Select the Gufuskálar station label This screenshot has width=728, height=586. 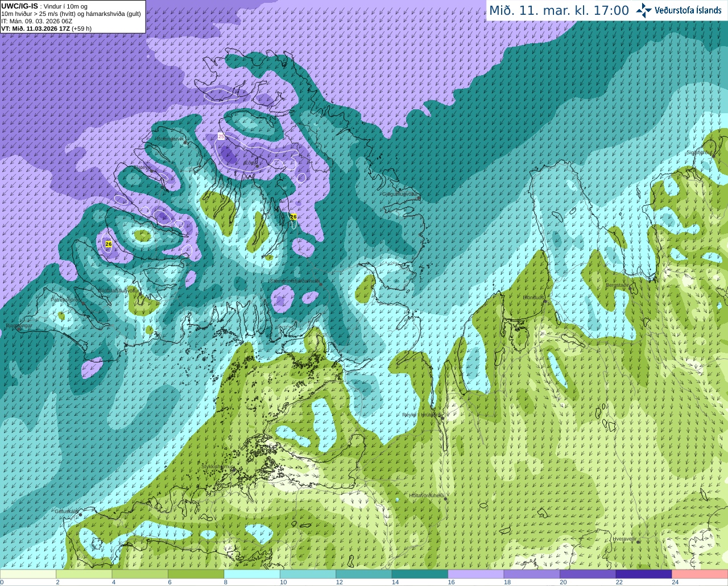[67, 511]
